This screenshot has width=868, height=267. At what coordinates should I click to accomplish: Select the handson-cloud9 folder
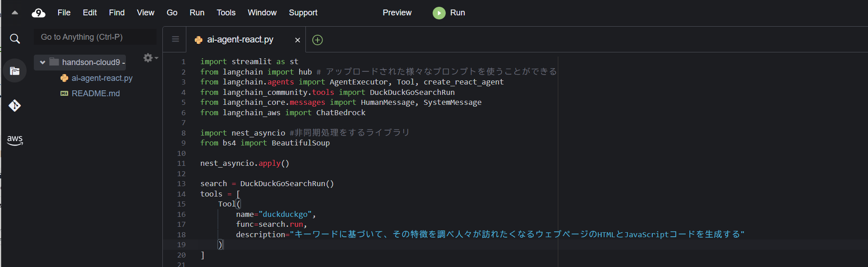(80, 62)
